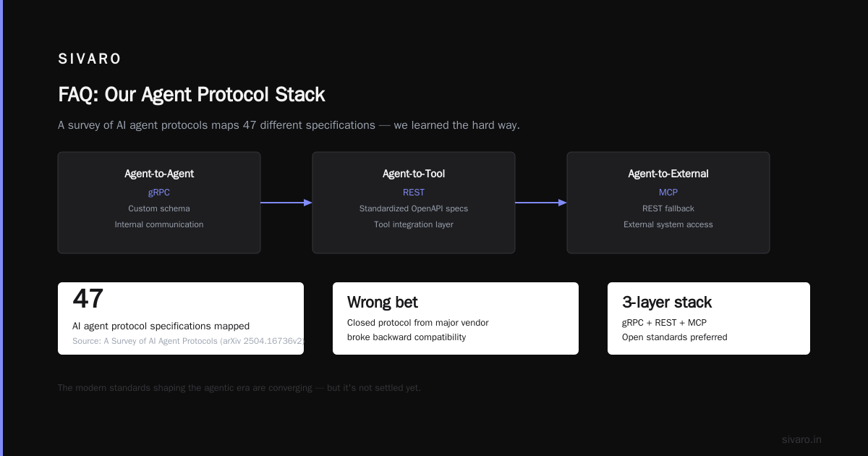Click the FAQ: Our Agent Protocol Stack title
The height and width of the screenshot is (456, 868).
[192, 95]
